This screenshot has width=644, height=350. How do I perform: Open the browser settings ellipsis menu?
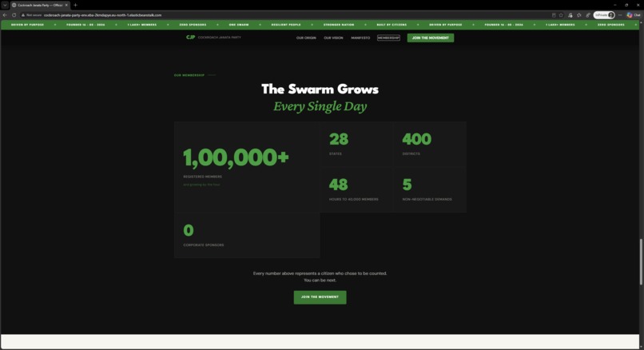pos(620,15)
